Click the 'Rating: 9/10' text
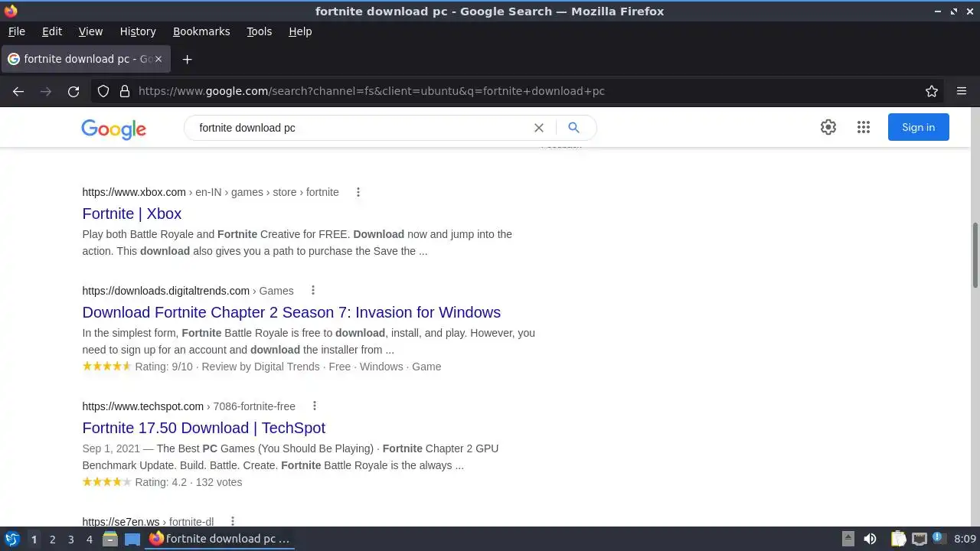Viewport: 980px width, 551px height. pos(164,367)
